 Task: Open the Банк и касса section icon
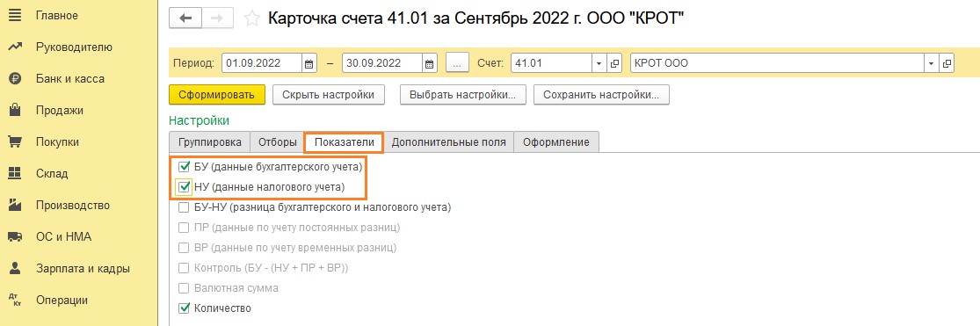(15, 79)
